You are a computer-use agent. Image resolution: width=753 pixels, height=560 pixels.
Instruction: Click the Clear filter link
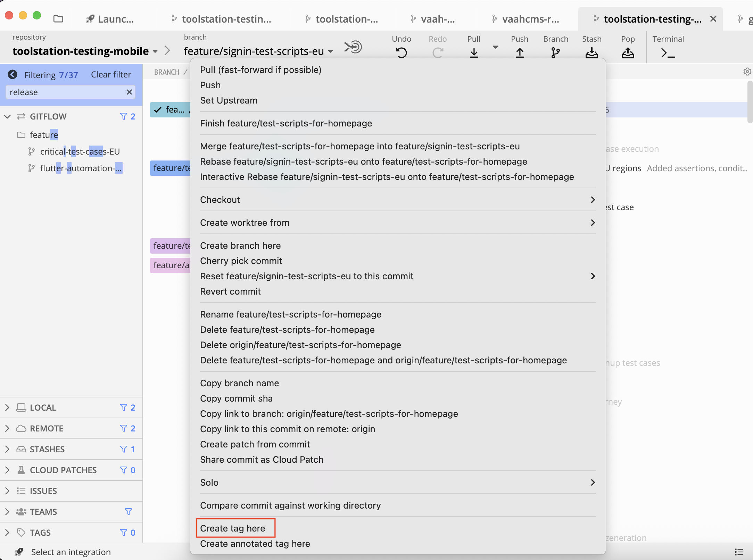click(111, 75)
